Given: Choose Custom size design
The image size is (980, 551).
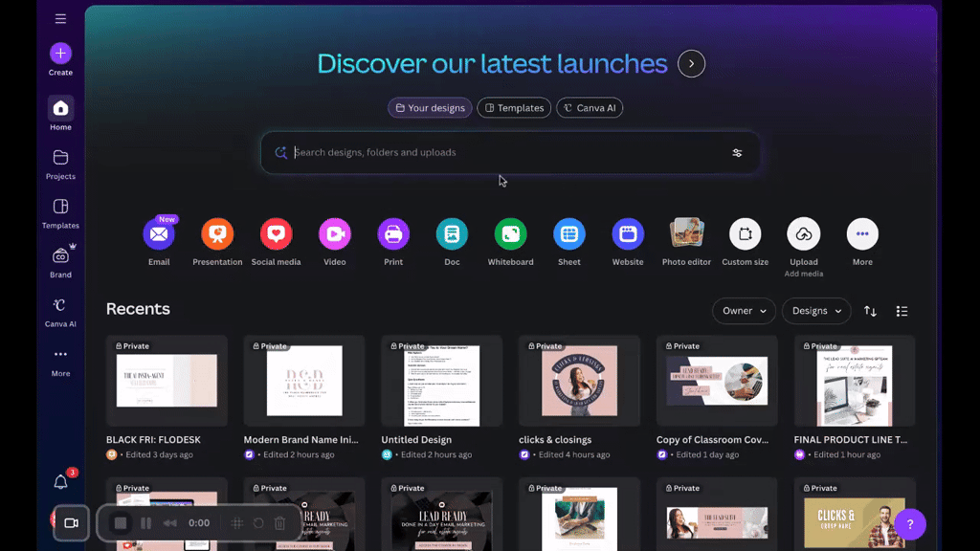Looking at the screenshot, I should (x=745, y=234).
